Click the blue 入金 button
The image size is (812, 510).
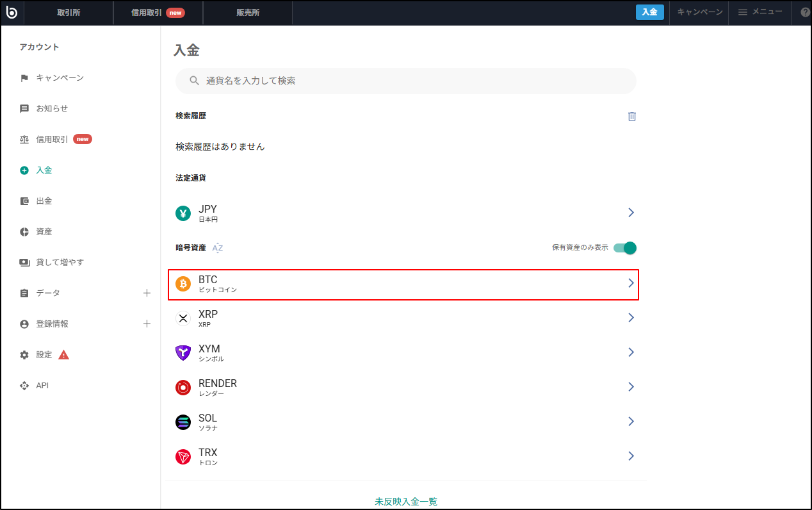[649, 12]
